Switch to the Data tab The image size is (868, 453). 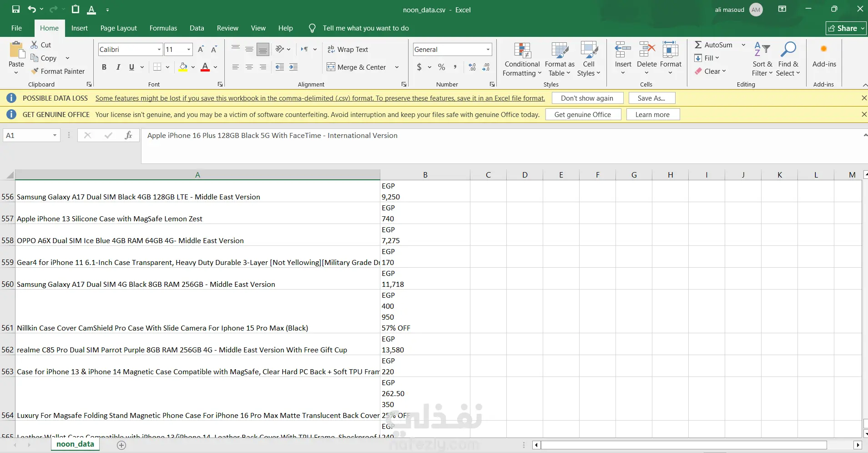[x=197, y=28]
